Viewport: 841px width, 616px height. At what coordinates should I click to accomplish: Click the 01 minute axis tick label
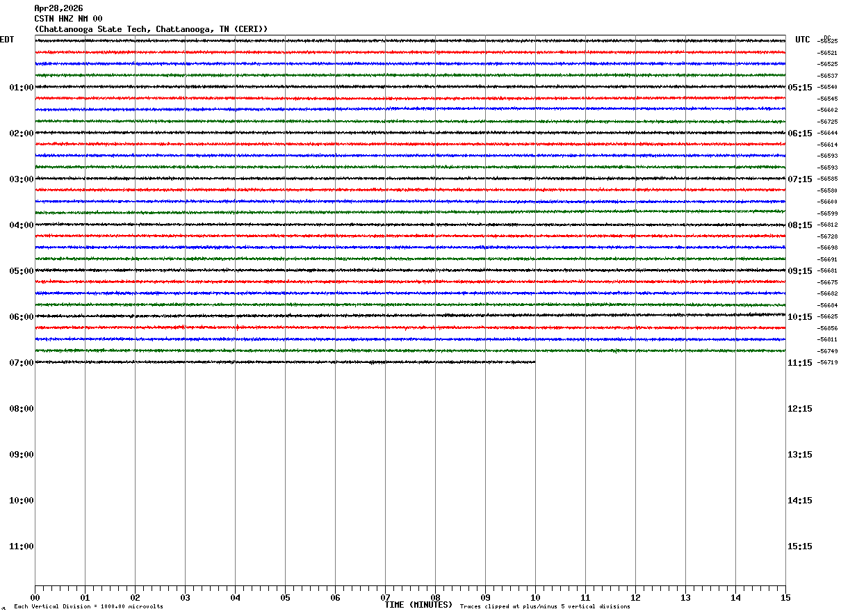click(x=85, y=597)
